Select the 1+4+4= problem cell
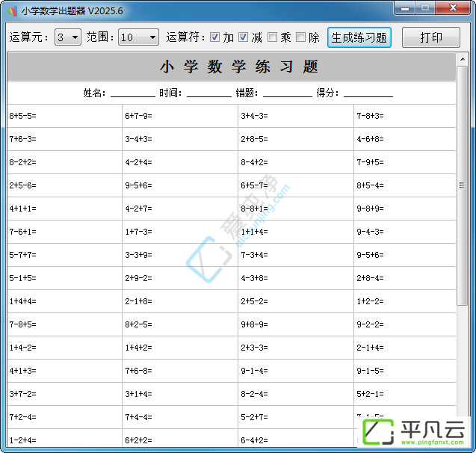Screen dimensions: 476x453 [65, 301]
